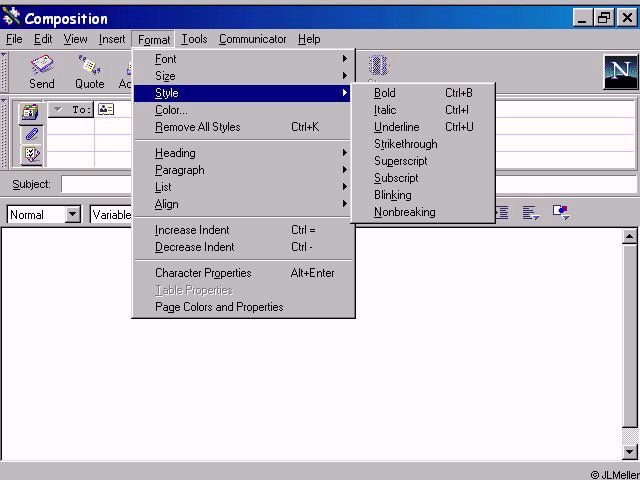
Task: Open the File menu
Action: (14, 39)
